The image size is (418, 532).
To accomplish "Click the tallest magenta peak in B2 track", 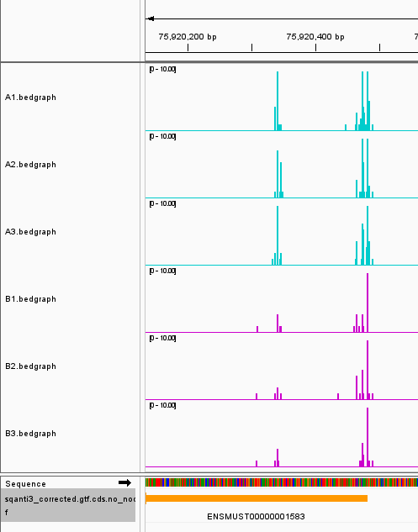I will click(x=368, y=370).
